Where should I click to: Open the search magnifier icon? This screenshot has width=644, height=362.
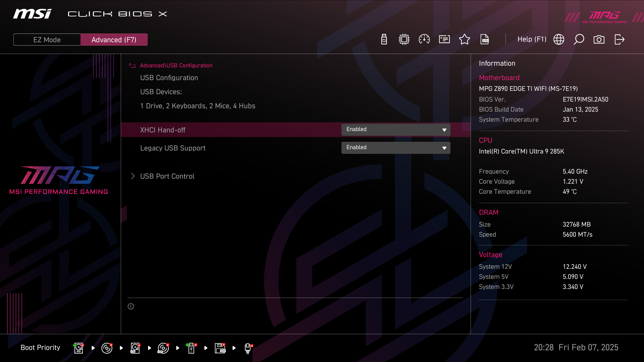pyautogui.click(x=579, y=40)
